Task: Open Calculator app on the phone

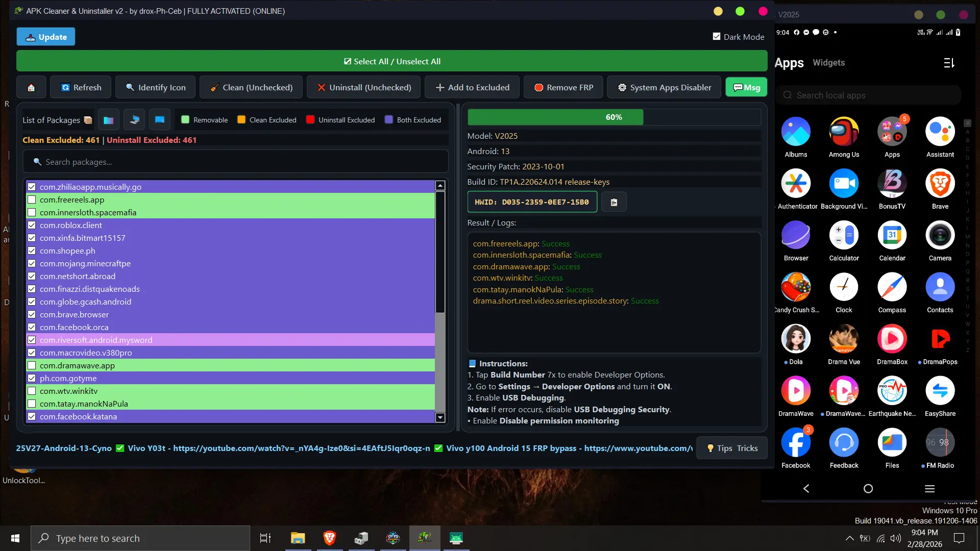Action: pyautogui.click(x=844, y=235)
